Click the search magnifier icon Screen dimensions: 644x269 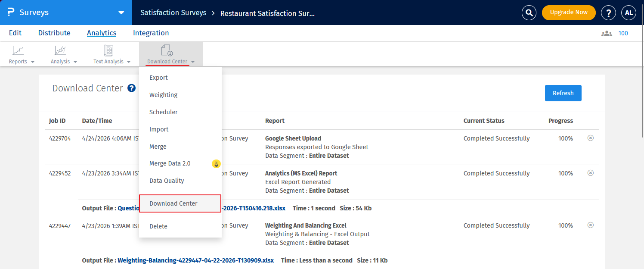point(529,13)
